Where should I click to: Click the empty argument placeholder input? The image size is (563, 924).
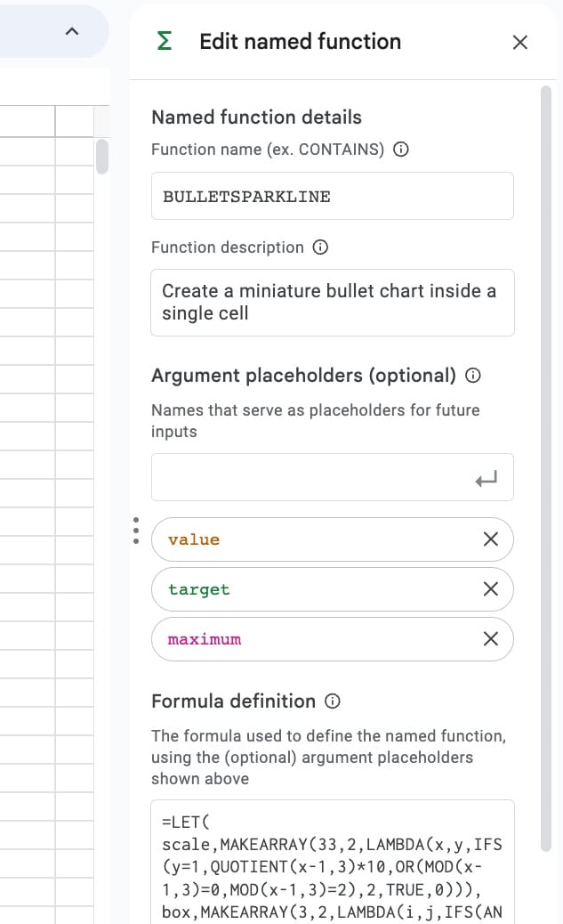coord(332,477)
